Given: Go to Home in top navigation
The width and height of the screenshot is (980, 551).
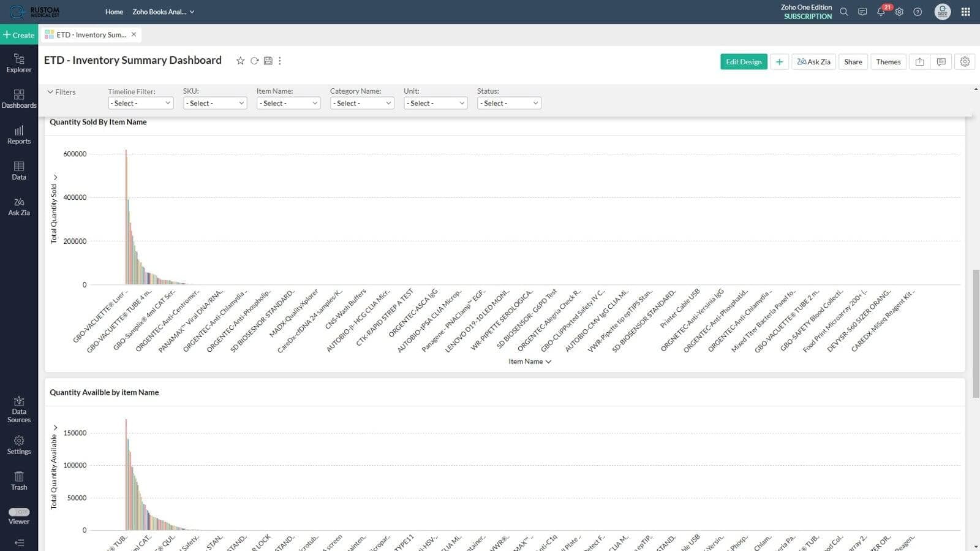Looking at the screenshot, I should 114,12.
